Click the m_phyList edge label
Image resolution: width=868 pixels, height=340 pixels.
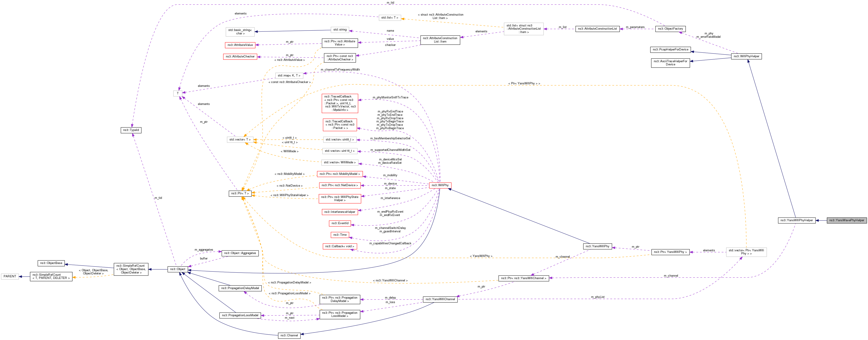tap(598, 297)
